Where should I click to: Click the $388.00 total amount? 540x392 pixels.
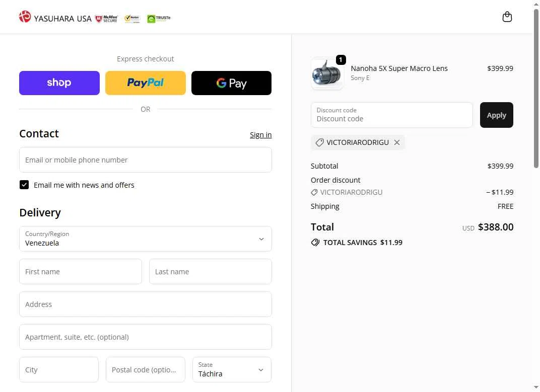point(496,227)
